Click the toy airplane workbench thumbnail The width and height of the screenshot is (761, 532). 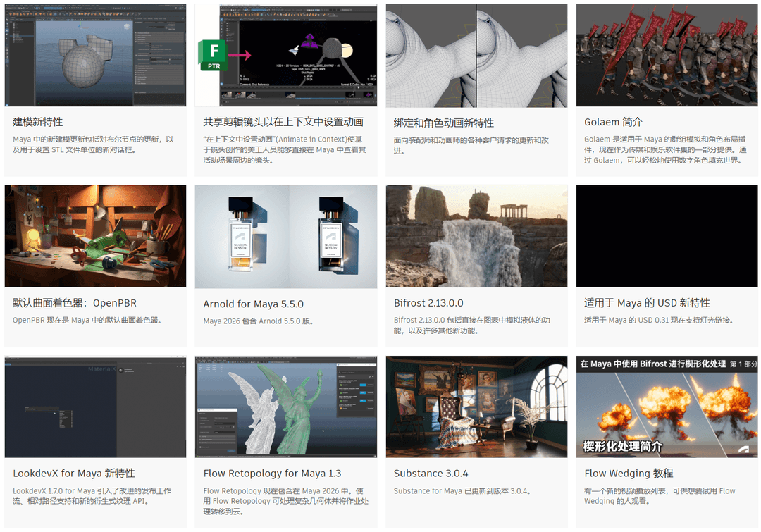[95, 236]
